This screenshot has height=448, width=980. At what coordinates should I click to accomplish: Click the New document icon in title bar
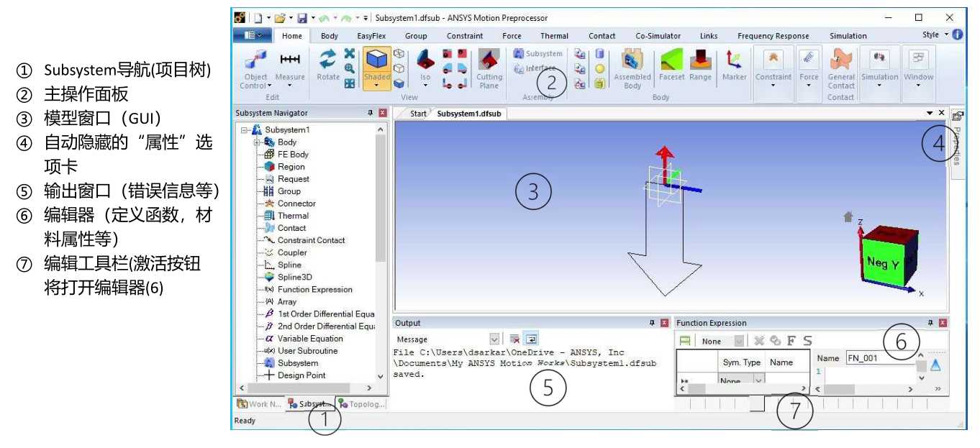pyautogui.click(x=257, y=17)
